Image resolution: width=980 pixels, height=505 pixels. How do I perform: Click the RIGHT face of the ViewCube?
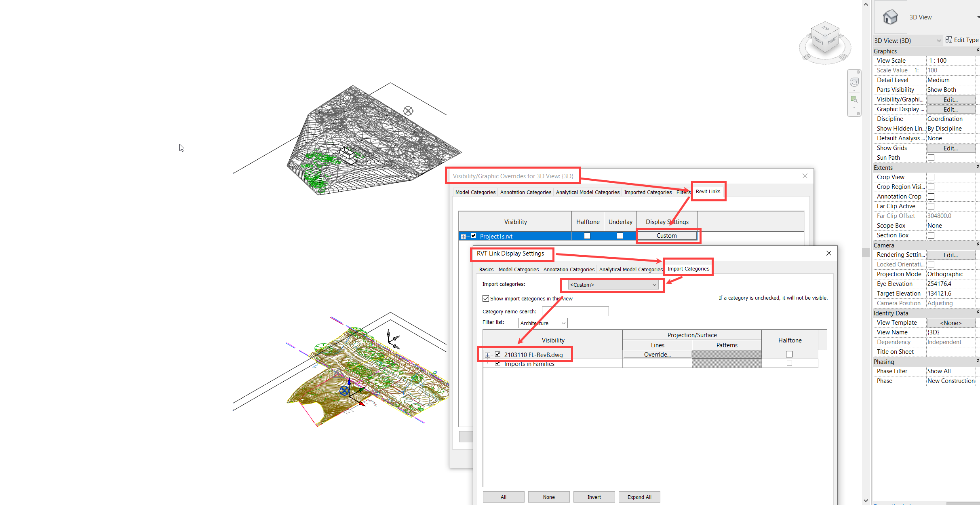[832, 41]
